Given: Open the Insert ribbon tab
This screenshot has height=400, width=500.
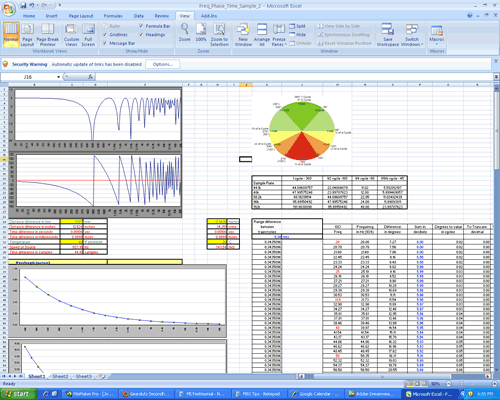Looking at the screenshot, I should click(51, 16).
